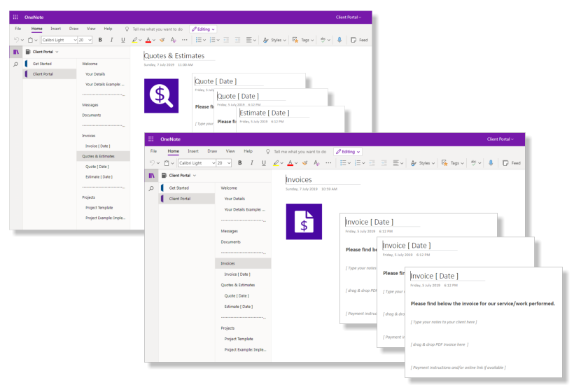
Task: Select the Get Started section in the front window
Action: point(188,188)
